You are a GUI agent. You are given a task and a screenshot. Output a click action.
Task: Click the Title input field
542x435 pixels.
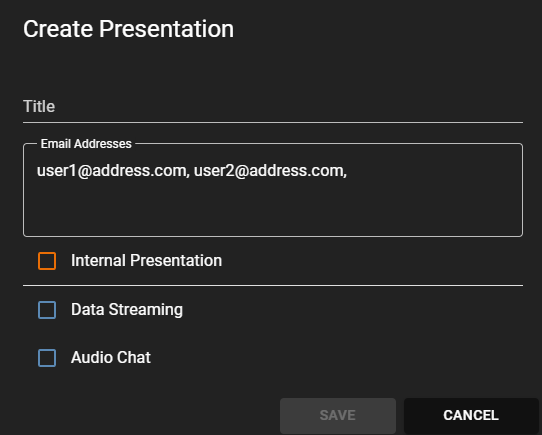pyautogui.click(x=273, y=107)
